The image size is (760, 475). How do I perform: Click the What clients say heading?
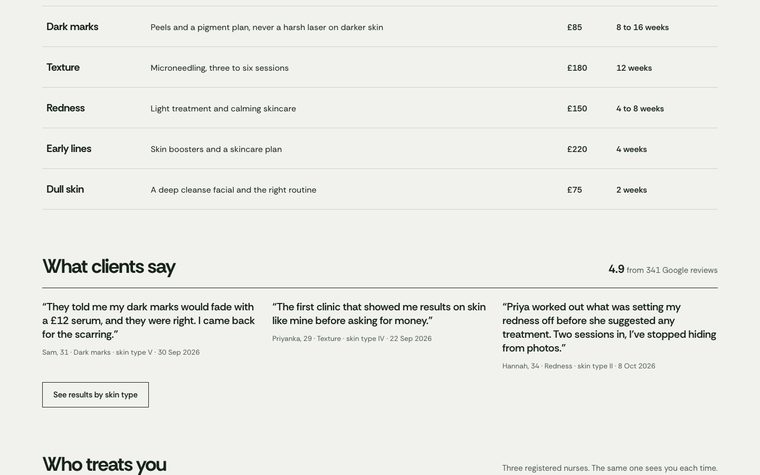109,267
